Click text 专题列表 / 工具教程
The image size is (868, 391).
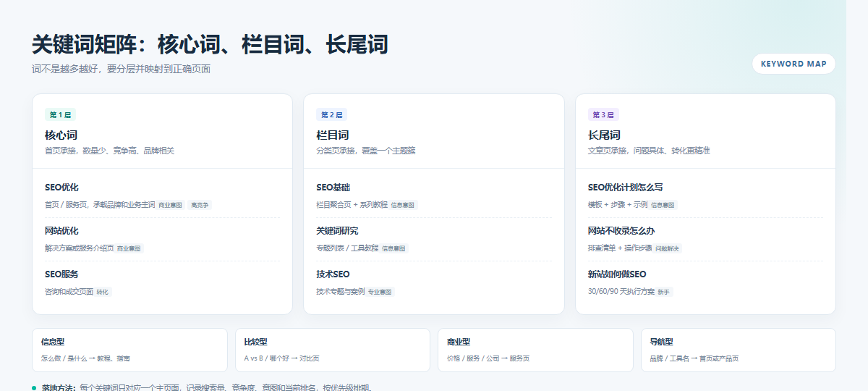[x=347, y=248]
